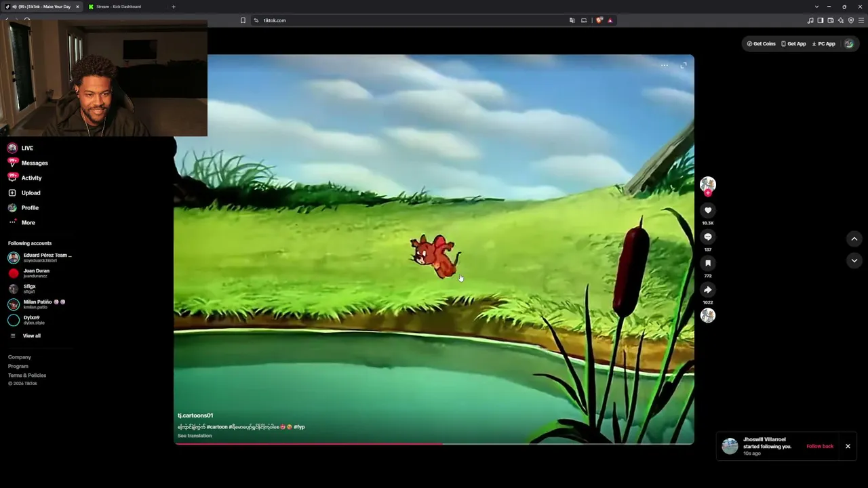Open Messages in the TikTok sidebar
Image resolution: width=868 pixels, height=488 pixels.
click(28, 163)
